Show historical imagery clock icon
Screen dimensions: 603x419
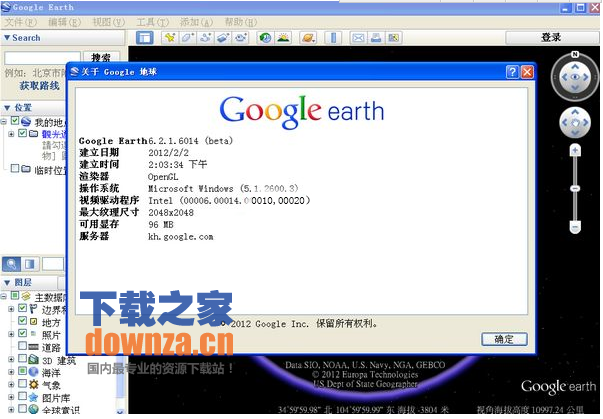tap(265, 38)
